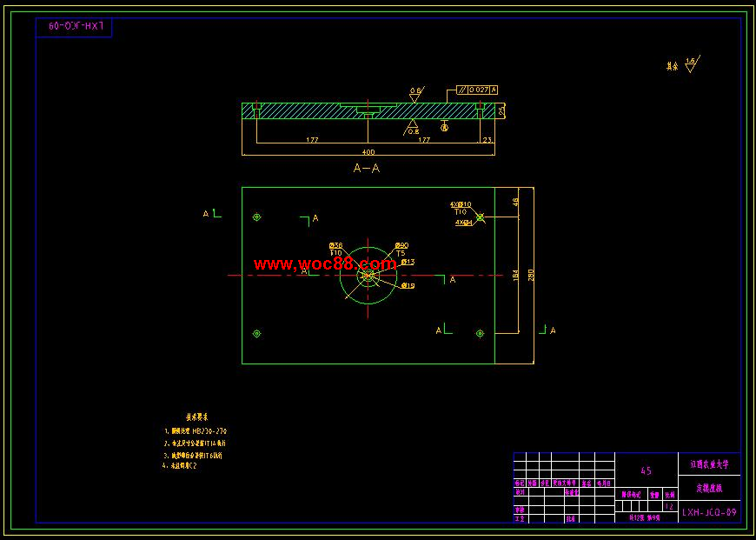Select requirement line 2 mentioning IT14
The width and height of the screenshot is (756, 540).
(x=195, y=443)
